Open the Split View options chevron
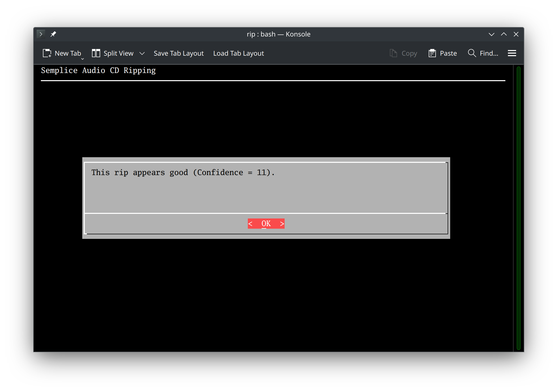558x392 pixels. pos(142,53)
